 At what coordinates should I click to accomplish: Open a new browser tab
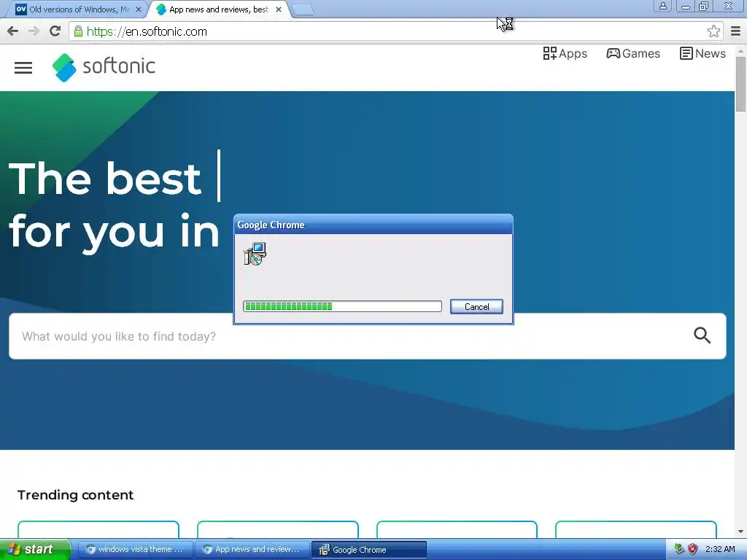(302, 9)
